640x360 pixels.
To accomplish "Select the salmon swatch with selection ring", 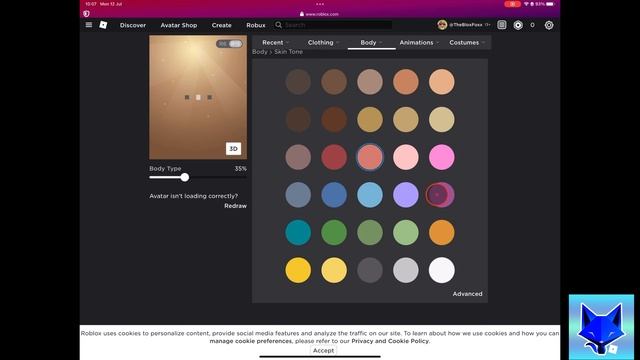I will pyautogui.click(x=370, y=157).
